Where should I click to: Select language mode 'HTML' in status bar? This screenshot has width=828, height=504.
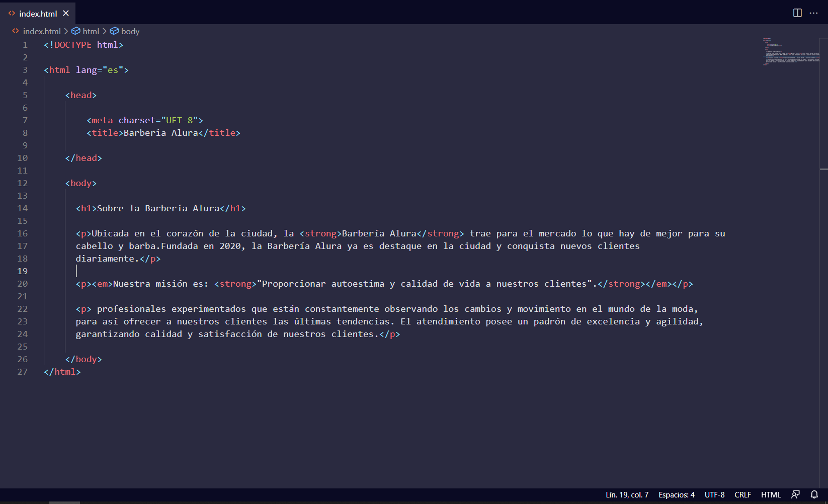click(x=771, y=495)
